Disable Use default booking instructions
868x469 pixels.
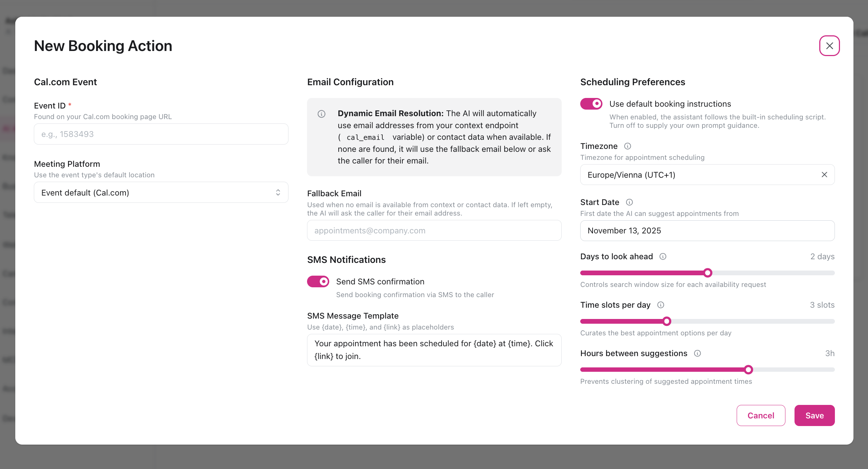[x=591, y=104]
